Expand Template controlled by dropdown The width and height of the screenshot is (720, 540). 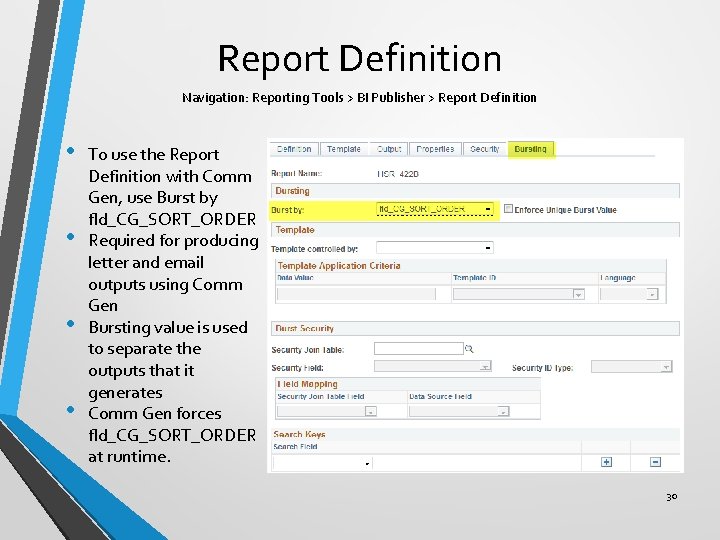[434, 248]
